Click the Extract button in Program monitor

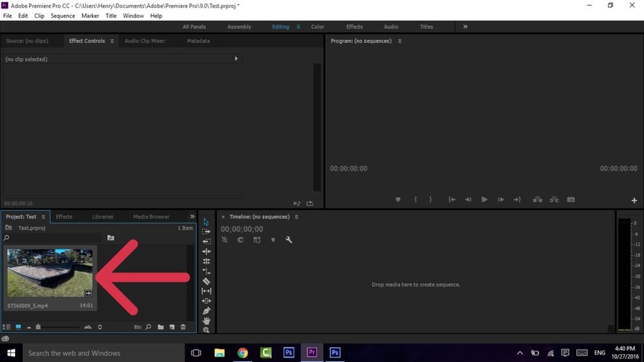(x=554, y=200)
